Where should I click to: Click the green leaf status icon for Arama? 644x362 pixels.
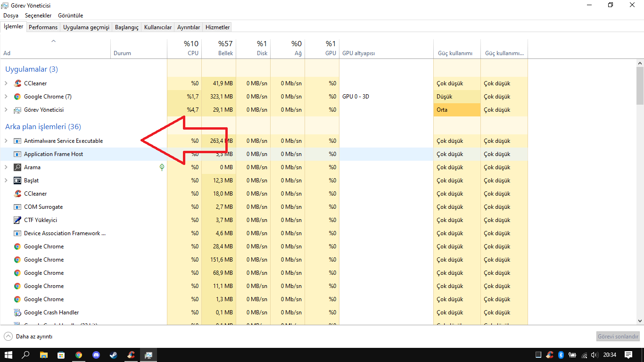tap(162, 167)
